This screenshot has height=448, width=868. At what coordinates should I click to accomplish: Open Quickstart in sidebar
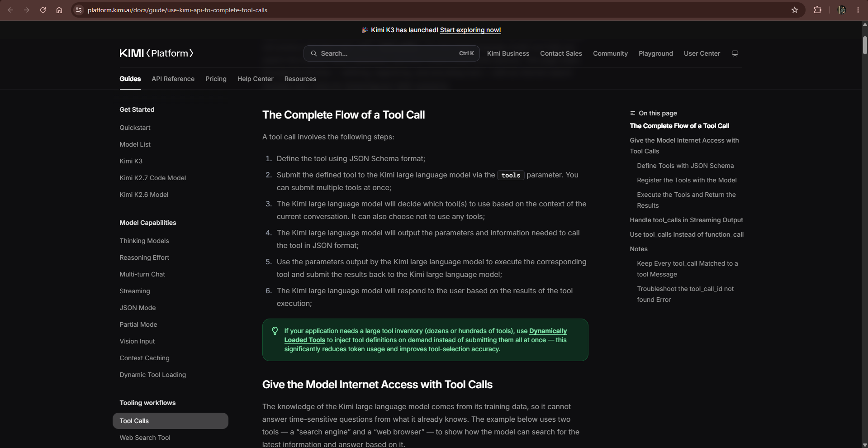click(135, 128)
